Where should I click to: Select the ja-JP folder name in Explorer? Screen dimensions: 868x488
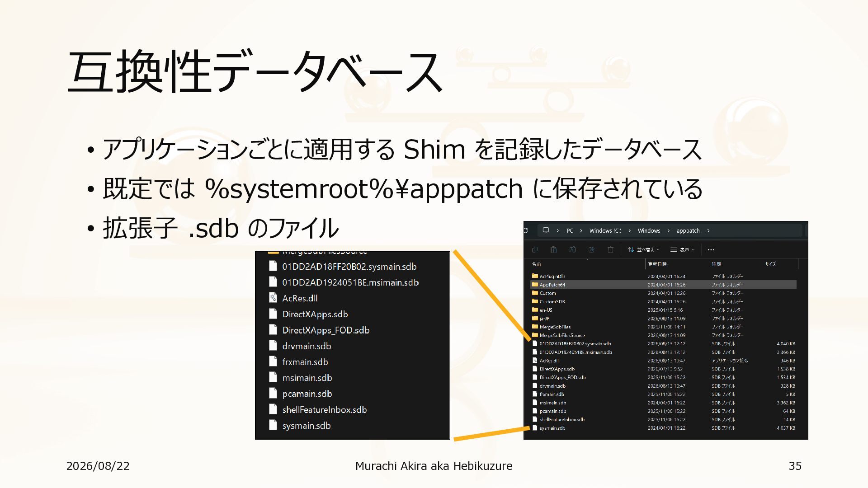tap(544, 319)
